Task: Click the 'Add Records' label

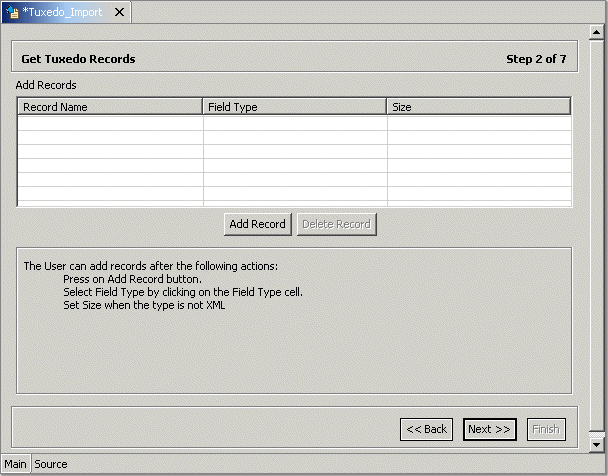Action: point(46,85)
